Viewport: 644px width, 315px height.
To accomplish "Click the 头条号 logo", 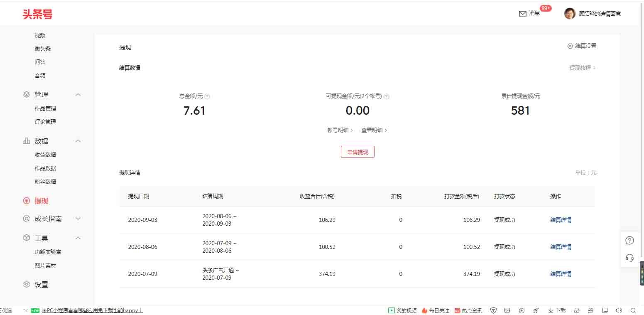I will [37, 14].
